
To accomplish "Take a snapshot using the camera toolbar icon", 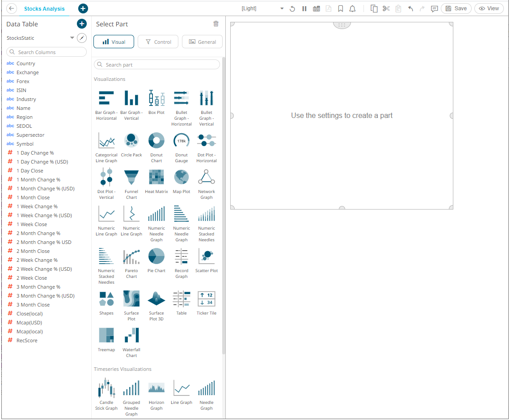I will [317, 8].
